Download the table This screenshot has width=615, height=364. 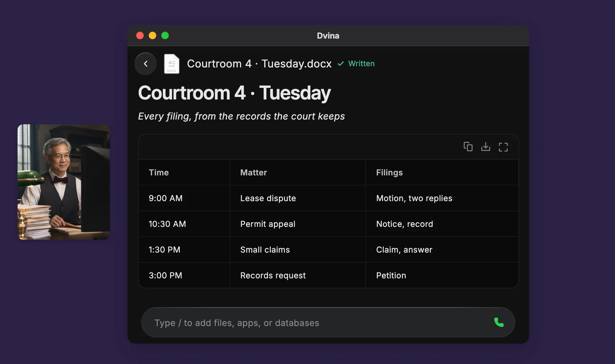pos(486,147)
